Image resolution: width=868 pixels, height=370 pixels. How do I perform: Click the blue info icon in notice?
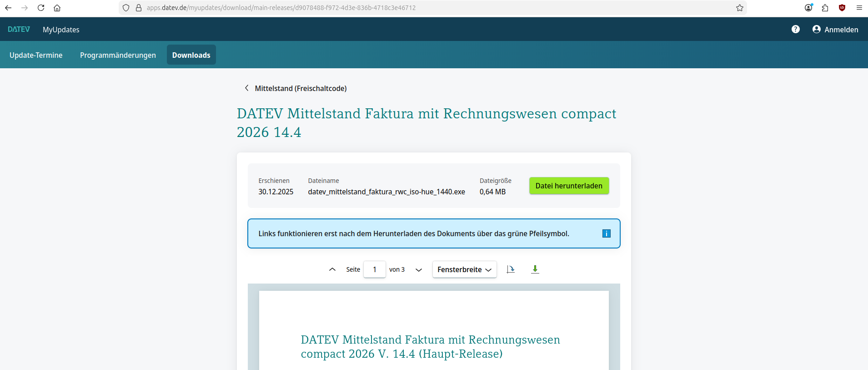pyautogui.click(x=607, y=233)
